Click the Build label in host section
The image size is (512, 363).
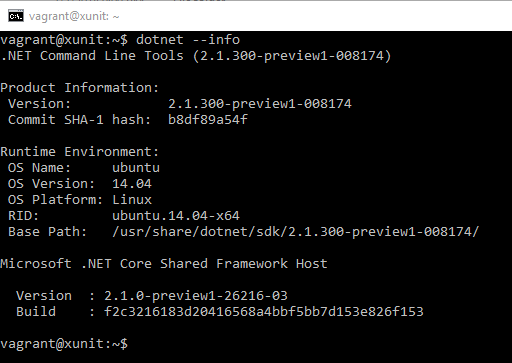[x=36, y=312]
